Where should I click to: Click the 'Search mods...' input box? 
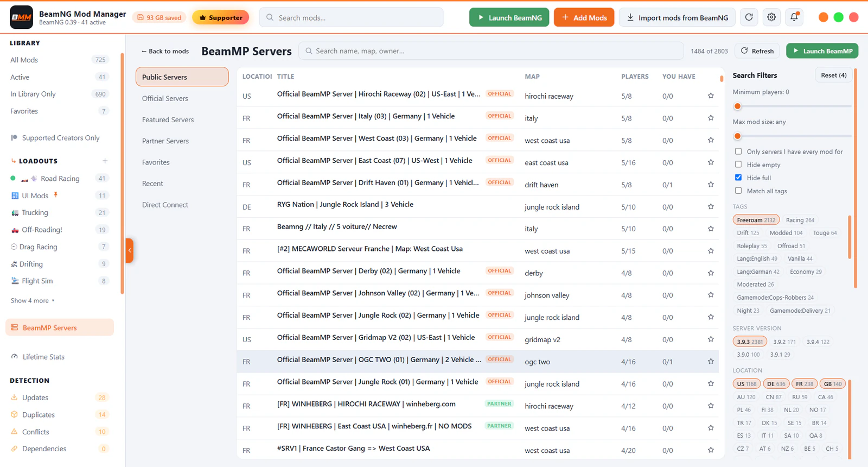pyautogui.click(x=352, y=17)
